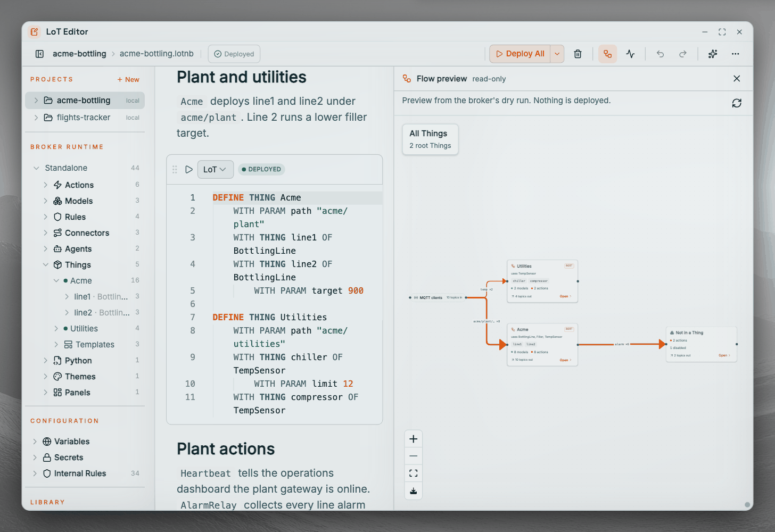Click the trash delete icon in toolbar
The width and height of the screenshot is (775, 532).
coord(578,54)
